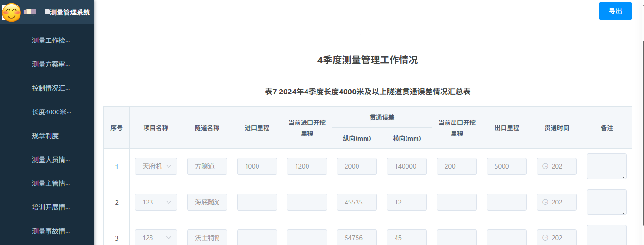Click empty 当前进口开挖里程 field in row 2
Viewport: 644px width, 245px height.
click(307, 202)
